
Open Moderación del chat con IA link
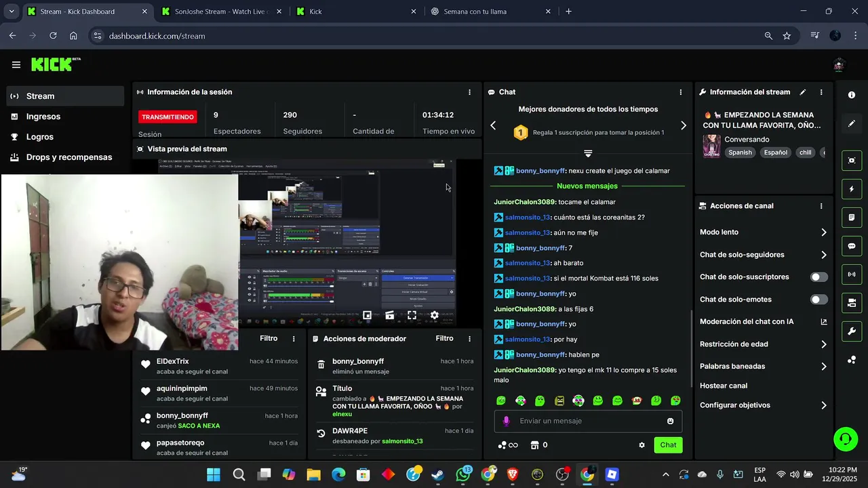tap(764, 322)
